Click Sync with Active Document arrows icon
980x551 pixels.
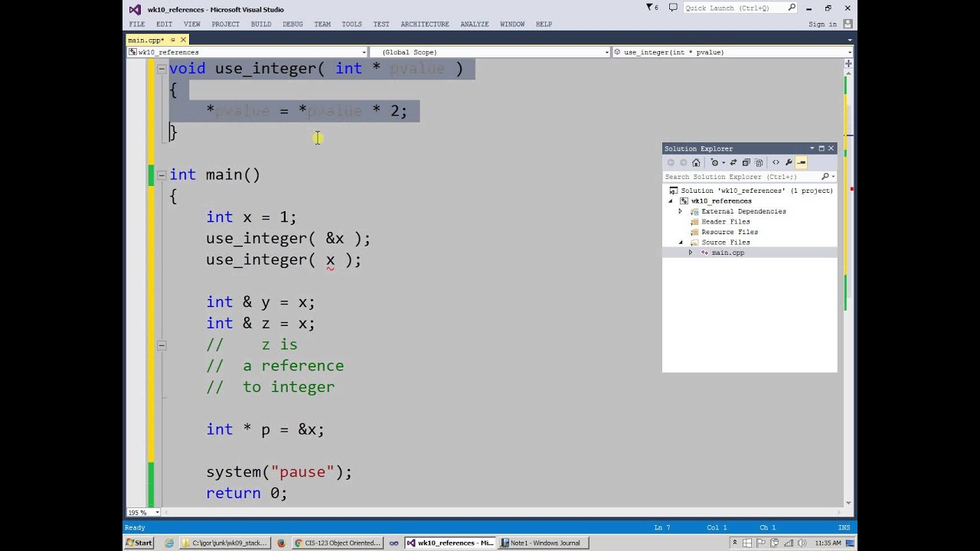tap(733, 162)
